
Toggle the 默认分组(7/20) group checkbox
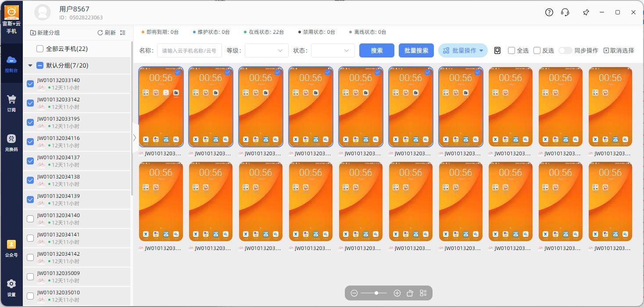click(39, 65)
